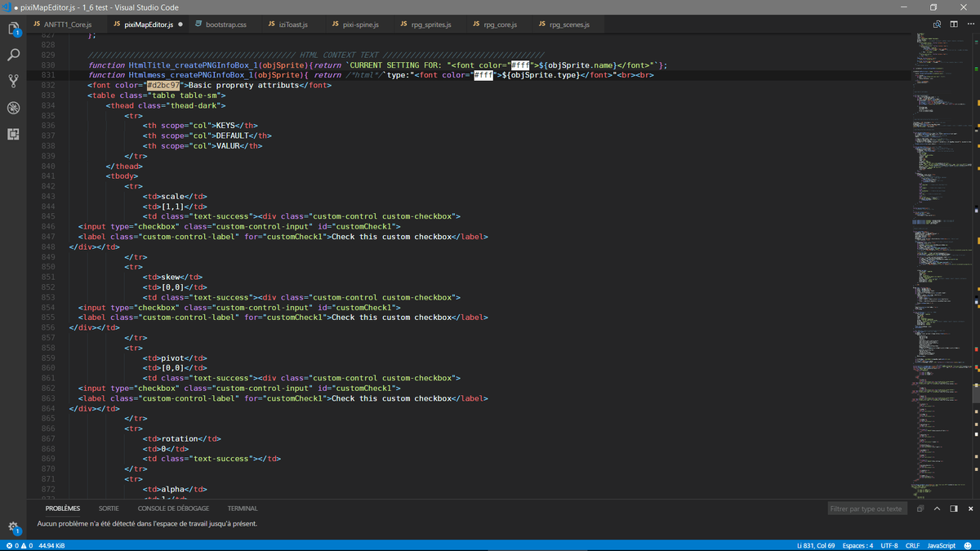980x551 pixels.
Task: Switch to the TERMINAL panel tab
Action: pyautogui.click(x=243, y=509)
